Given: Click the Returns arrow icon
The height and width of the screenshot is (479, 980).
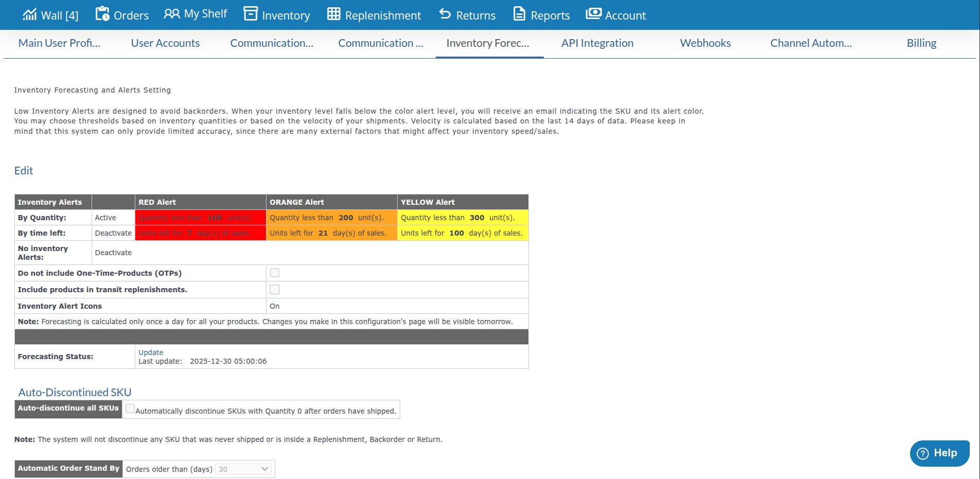Looking at the screenshot, I should [444, 14].
